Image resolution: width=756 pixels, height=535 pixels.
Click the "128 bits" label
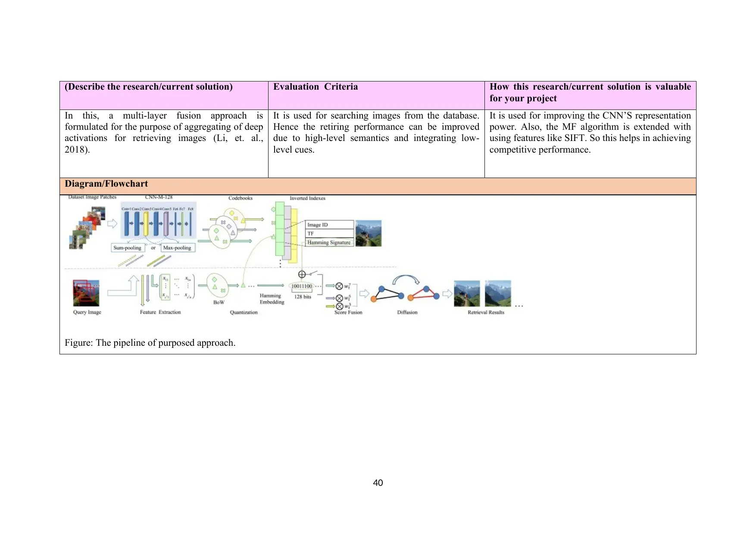(303, 297)
